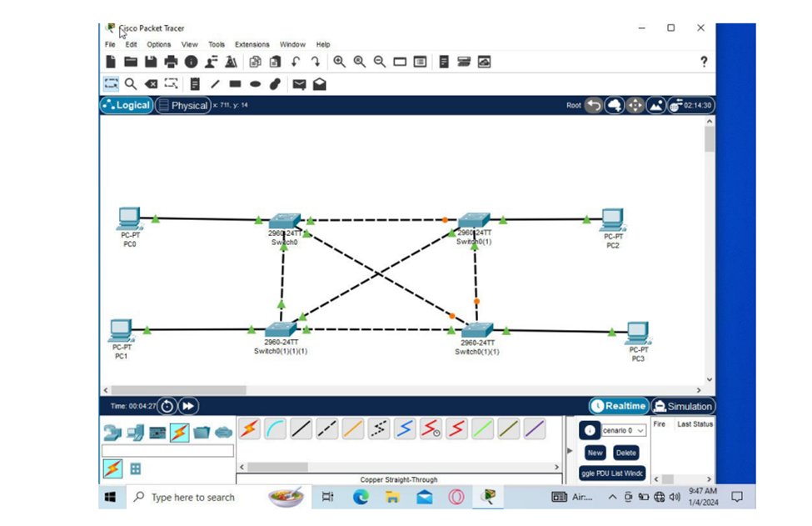The width and height of the screenshot is (812, 526).
Task: Click the workspace horizontal scrollbar thumb
Action: click(179, 389)
